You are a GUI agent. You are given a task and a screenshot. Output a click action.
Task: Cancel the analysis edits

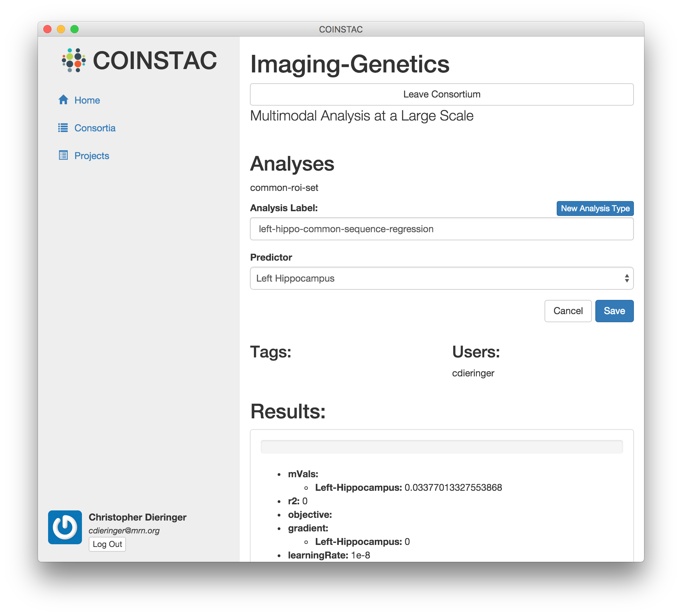[x=568, y=311]
